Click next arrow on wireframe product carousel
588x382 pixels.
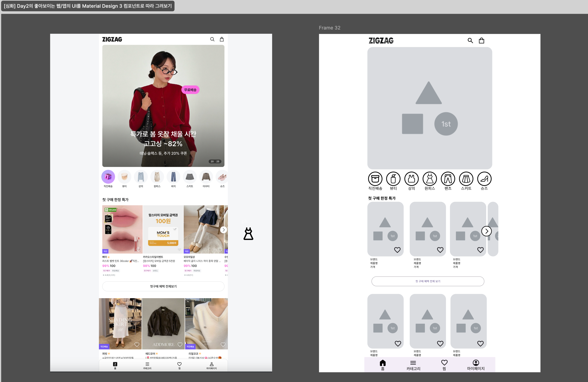click(x=486, y=231)
